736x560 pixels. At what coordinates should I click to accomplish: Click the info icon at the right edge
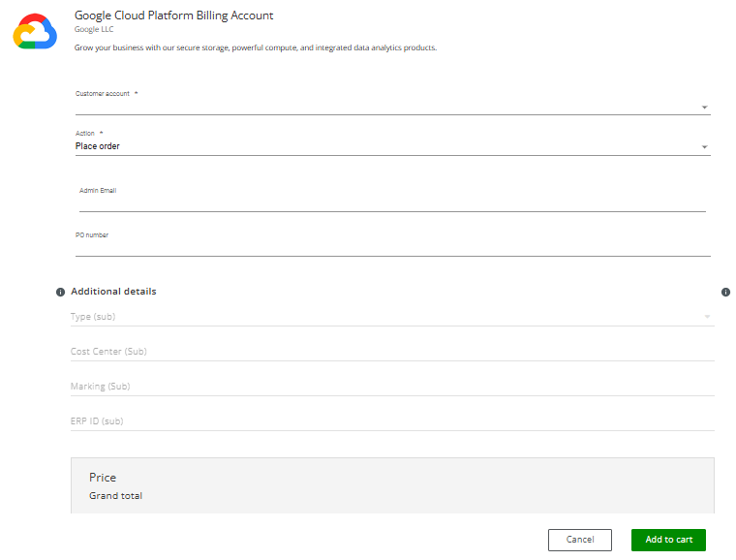[x=725, y=292]
